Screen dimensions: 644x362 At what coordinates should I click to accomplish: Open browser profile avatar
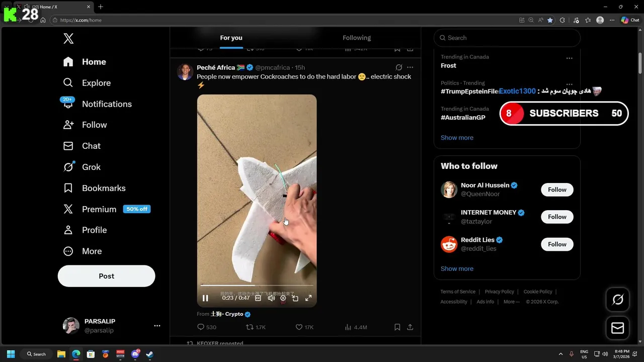(x=600, y=20)
